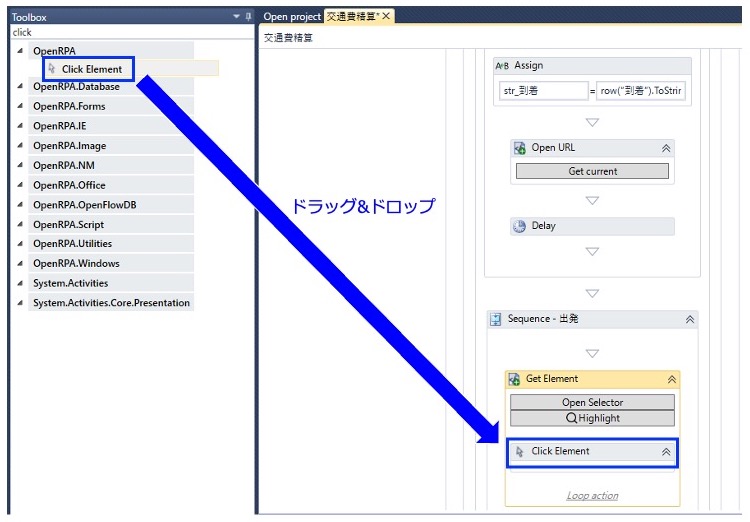
Task: Switch to the 交通費精算 tab
Action: pyautogui.click(x=352, y=17)
